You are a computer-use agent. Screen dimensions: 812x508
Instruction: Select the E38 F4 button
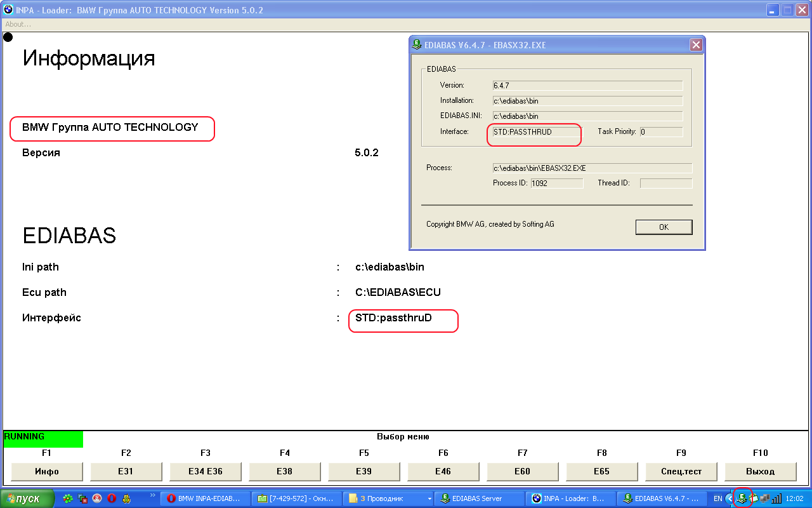pyautogui.click(x=285, y=471)
